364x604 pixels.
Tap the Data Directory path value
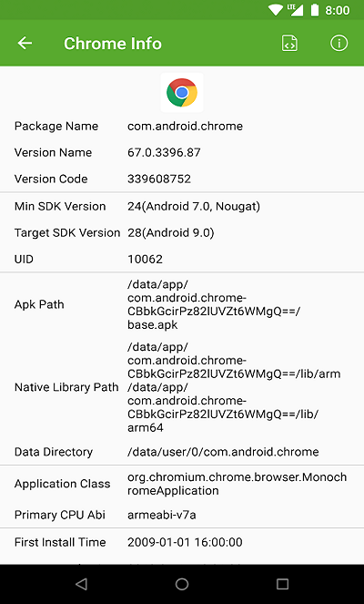point(223,452)
